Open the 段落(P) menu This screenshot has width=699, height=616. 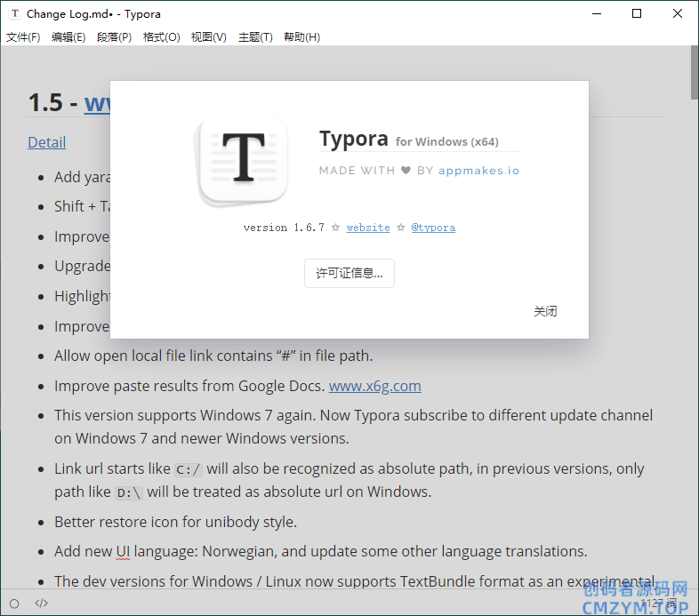click(x=114, y=37)
